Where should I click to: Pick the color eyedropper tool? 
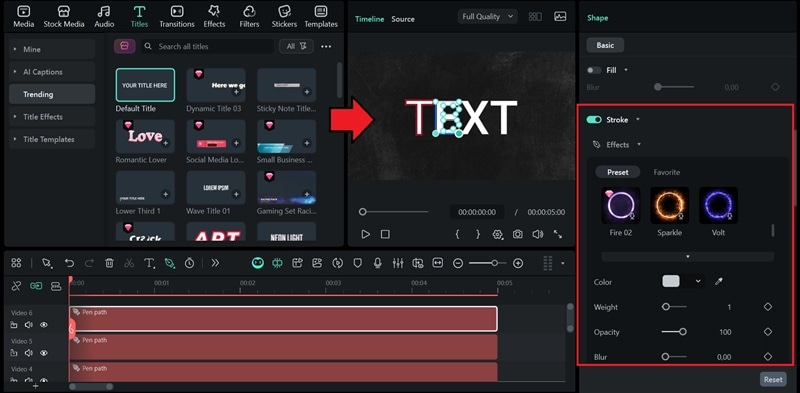719,281
